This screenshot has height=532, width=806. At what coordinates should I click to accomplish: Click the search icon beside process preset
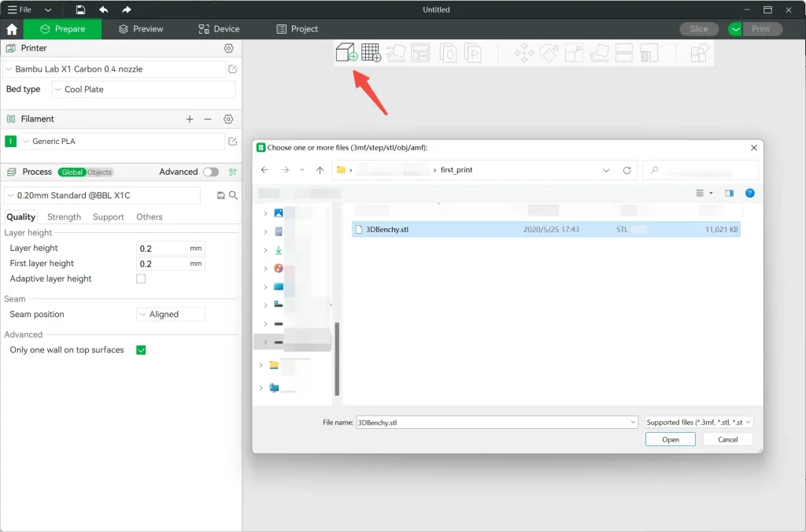pos(233,195)
